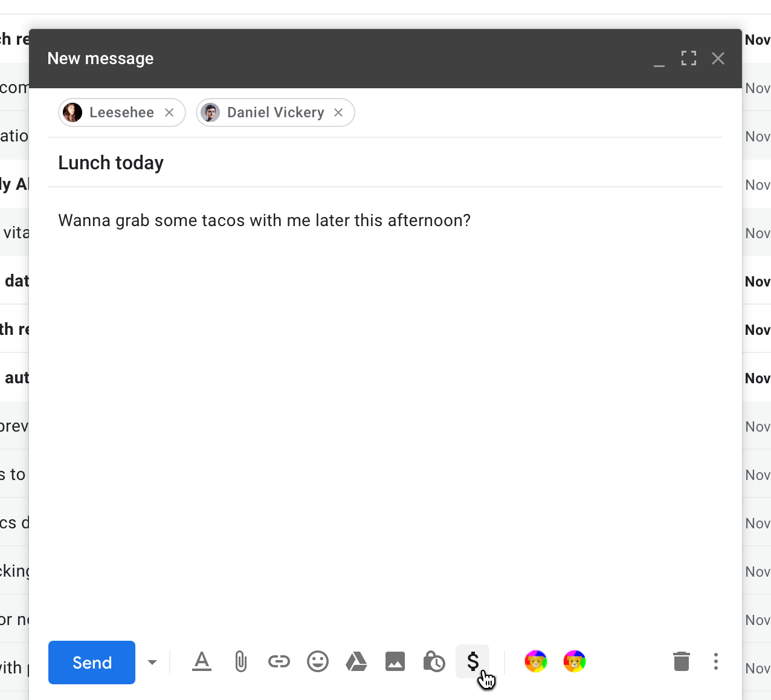Click the second rainbow dog extension icon

click(x=574, y=661)
